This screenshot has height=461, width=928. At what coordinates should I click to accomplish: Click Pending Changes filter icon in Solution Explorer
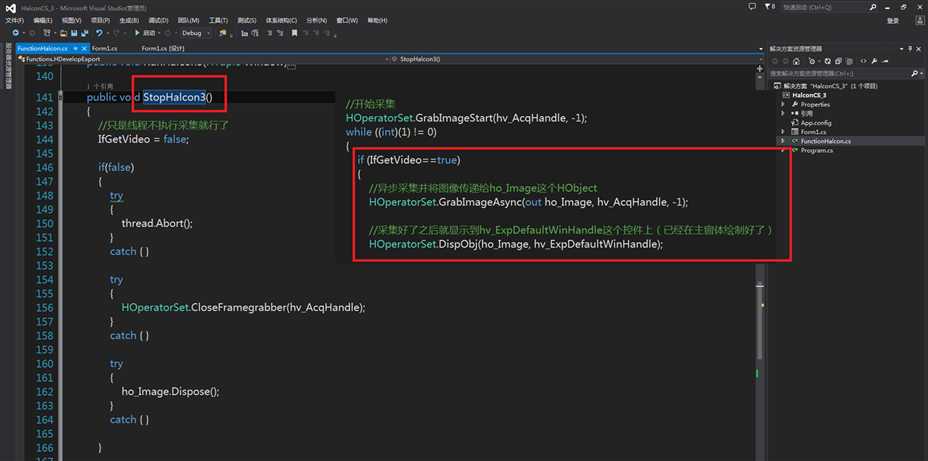(812, 61)
